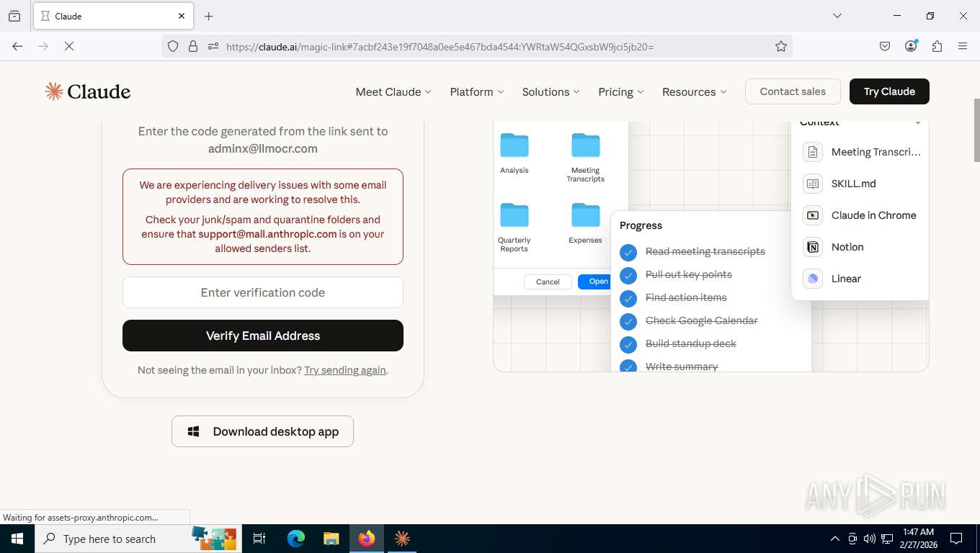The image size is (980, 553).
Task: Go back to the previous page
Action: click(17, 46)
